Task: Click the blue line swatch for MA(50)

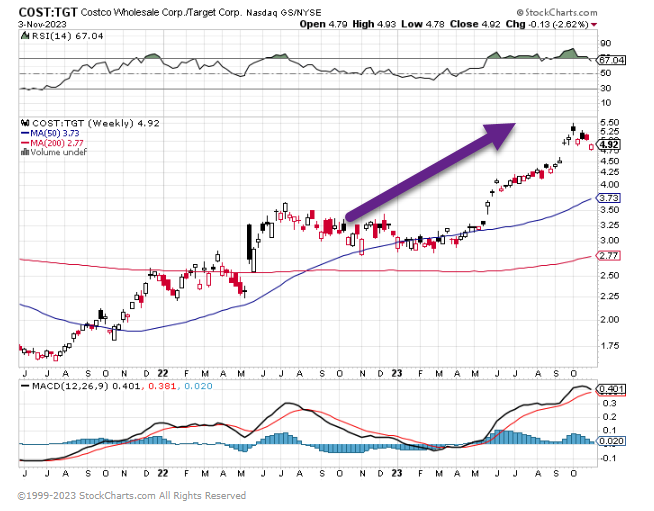Action: pyautogui.click(x=25, y=133)
